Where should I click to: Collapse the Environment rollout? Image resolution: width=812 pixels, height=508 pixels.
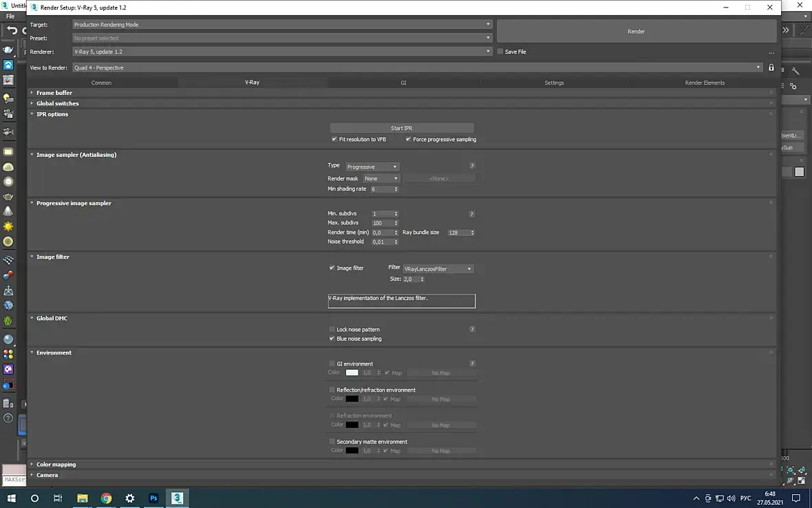pos(54,352)
